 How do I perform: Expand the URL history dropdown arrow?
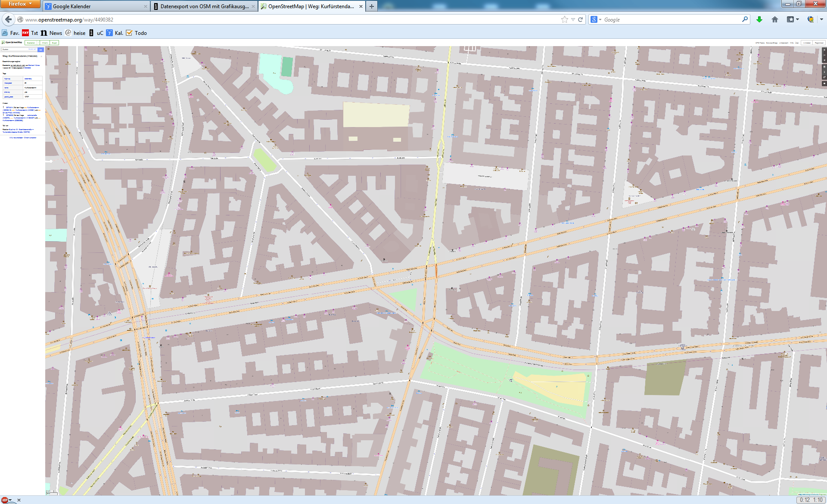pos(573,19)
